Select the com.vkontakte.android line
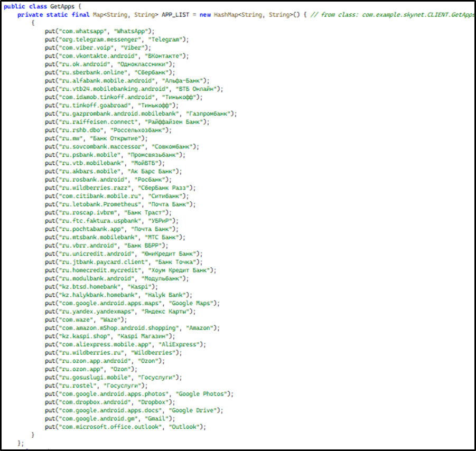The height and width of the screenshot is (451, 476). pos(117,56)
